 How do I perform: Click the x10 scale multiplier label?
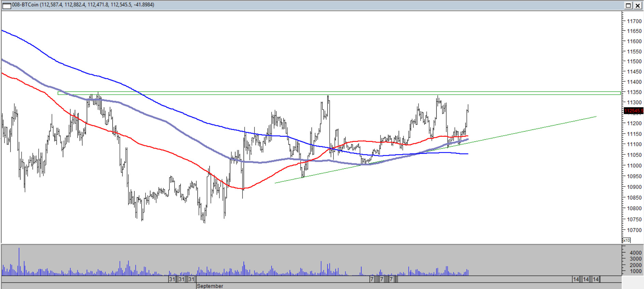[x=626, y=240]
